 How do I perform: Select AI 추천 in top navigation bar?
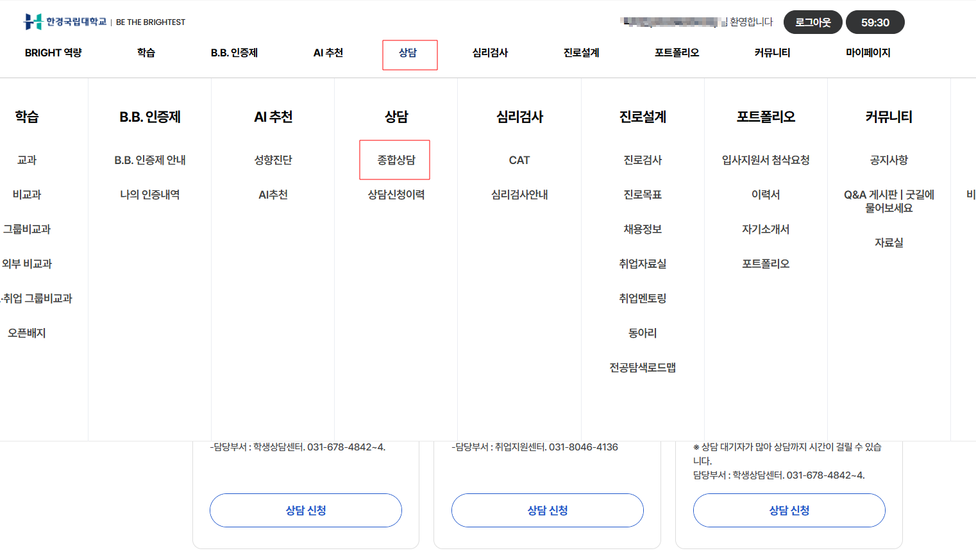[328, 53]
